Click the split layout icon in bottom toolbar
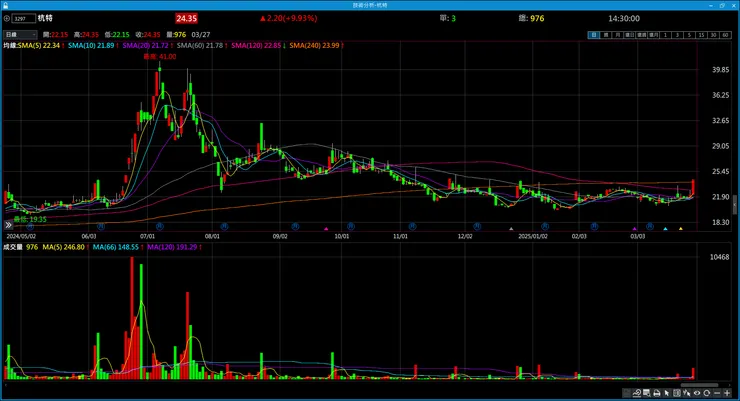740x401 pixels. 677,393
